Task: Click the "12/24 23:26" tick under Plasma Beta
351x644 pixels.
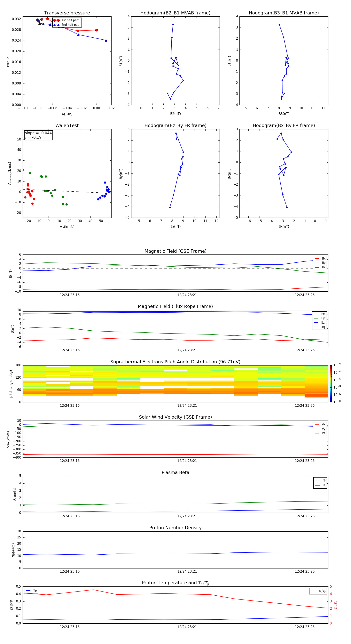Action: click(x=305, y=516)
